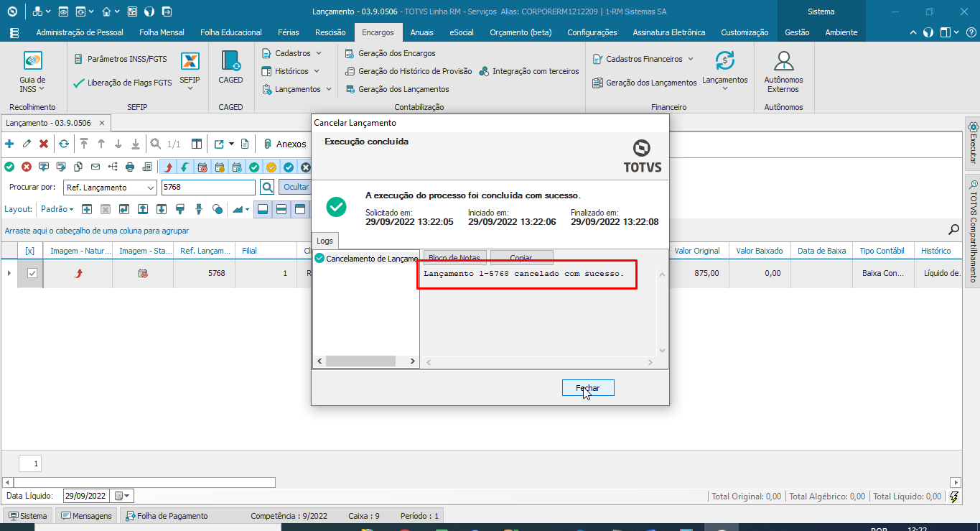The image size is (980, 531).
Task: Click the Geração dos Encargos command
Action: 391,53
